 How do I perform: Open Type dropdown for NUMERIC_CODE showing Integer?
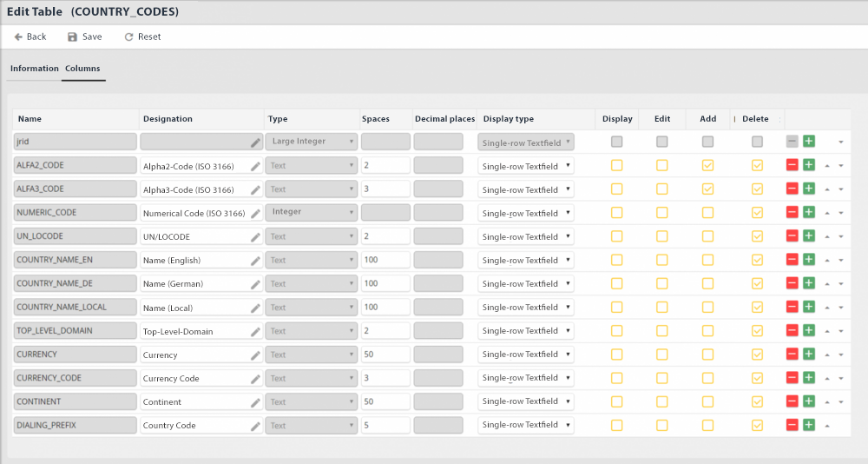point(311,212)
